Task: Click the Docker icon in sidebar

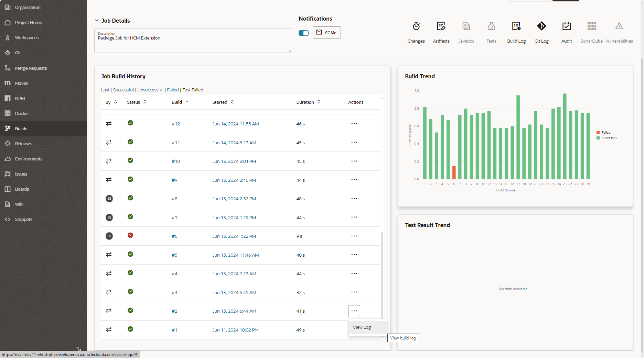Action: click(8, 113)
